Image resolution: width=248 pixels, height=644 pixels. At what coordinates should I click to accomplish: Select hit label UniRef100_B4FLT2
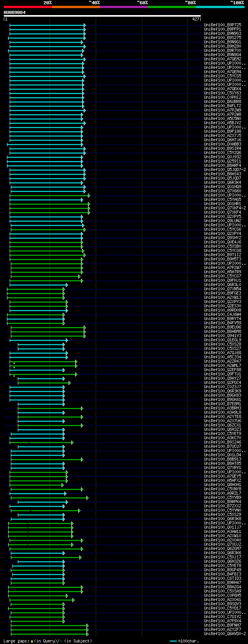coord(222,106)
